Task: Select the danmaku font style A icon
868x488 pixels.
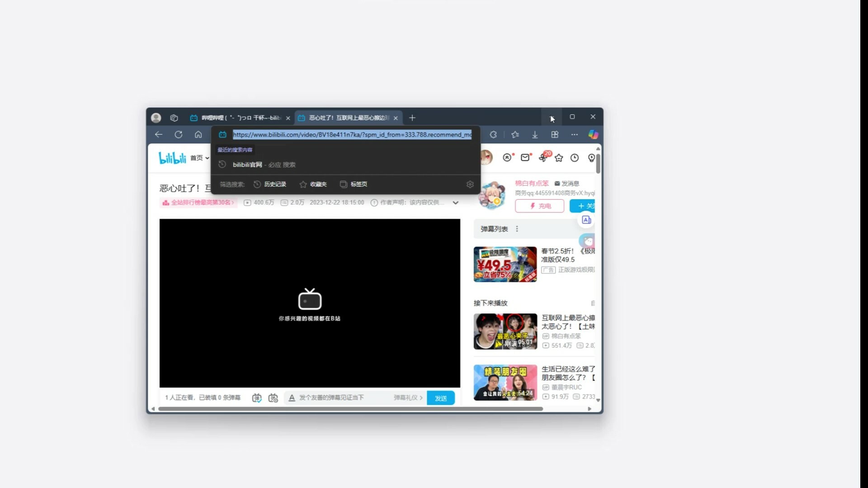Action: click(292, 398)
